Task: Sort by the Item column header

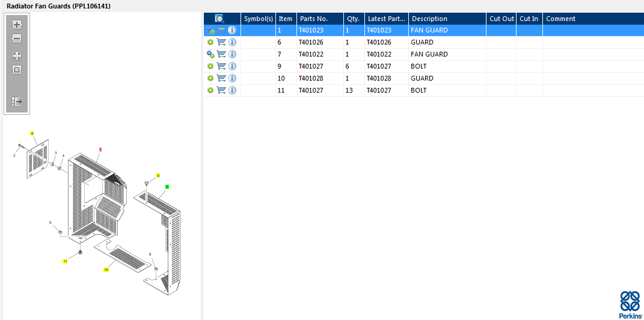Action: click(286, 19)
